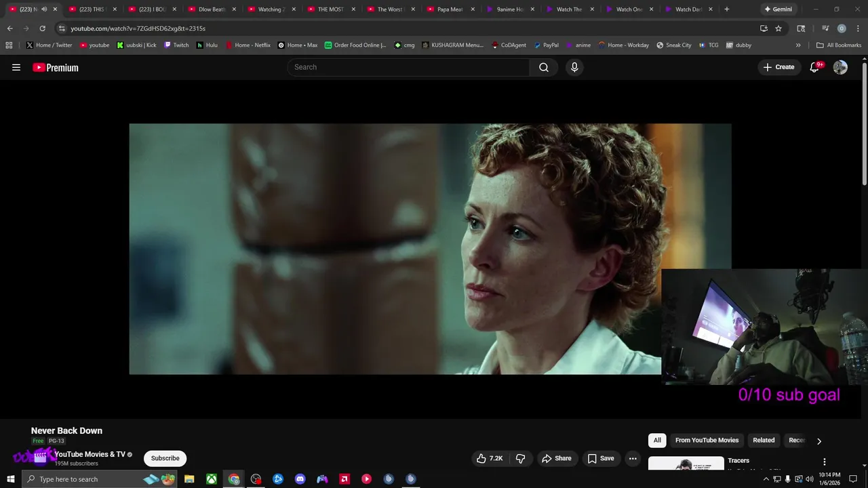
Task: Open the PayPal bookmark
Action: pos(546,45)
